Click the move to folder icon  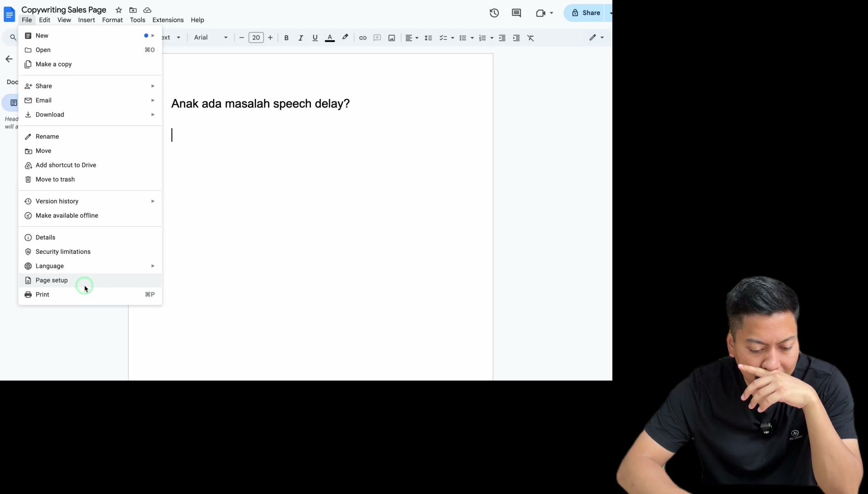click(x=133, y=10)
